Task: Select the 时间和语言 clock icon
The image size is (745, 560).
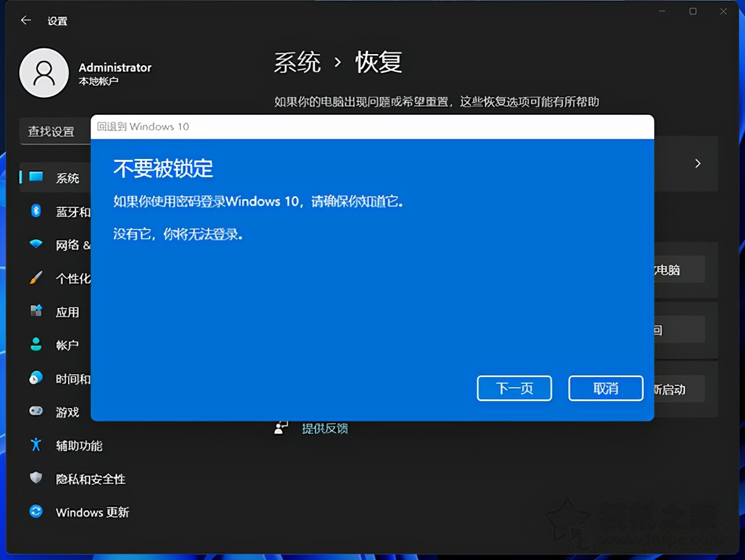Action: coord(36,378)
